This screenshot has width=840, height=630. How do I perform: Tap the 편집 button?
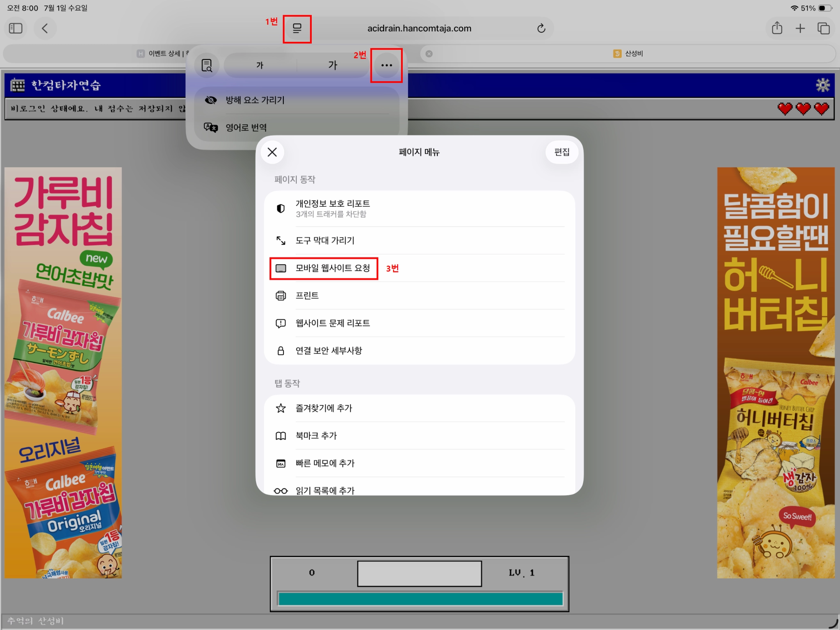tap(562, 152)
